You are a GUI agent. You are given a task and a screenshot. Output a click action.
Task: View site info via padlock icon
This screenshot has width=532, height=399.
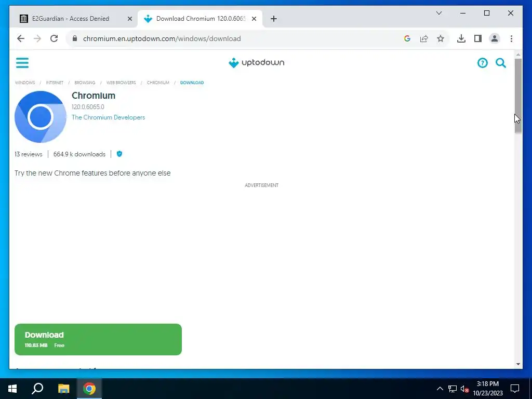pyautogui.click(x=75, y=38)
